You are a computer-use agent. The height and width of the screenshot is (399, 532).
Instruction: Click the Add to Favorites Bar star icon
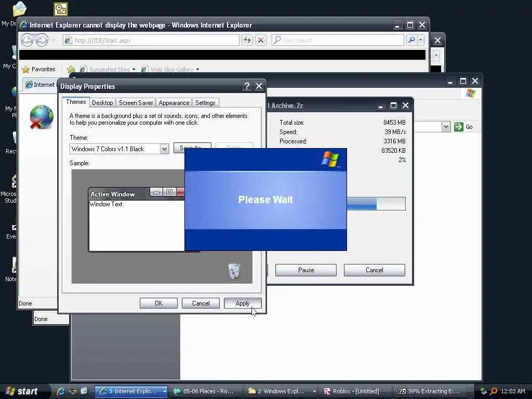pos(71,69)
